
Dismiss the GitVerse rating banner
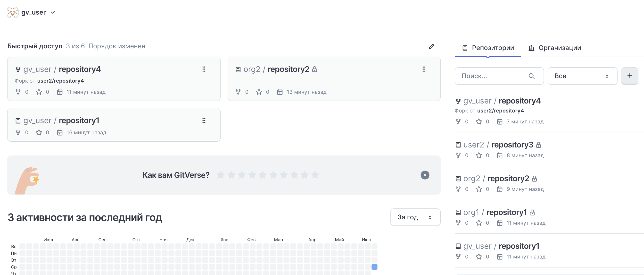pyautogui.click(x=425, y=175)
